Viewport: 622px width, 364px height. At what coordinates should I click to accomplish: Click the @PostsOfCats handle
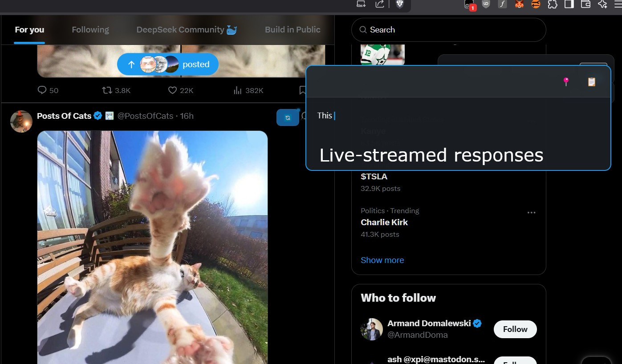(145, 116)
